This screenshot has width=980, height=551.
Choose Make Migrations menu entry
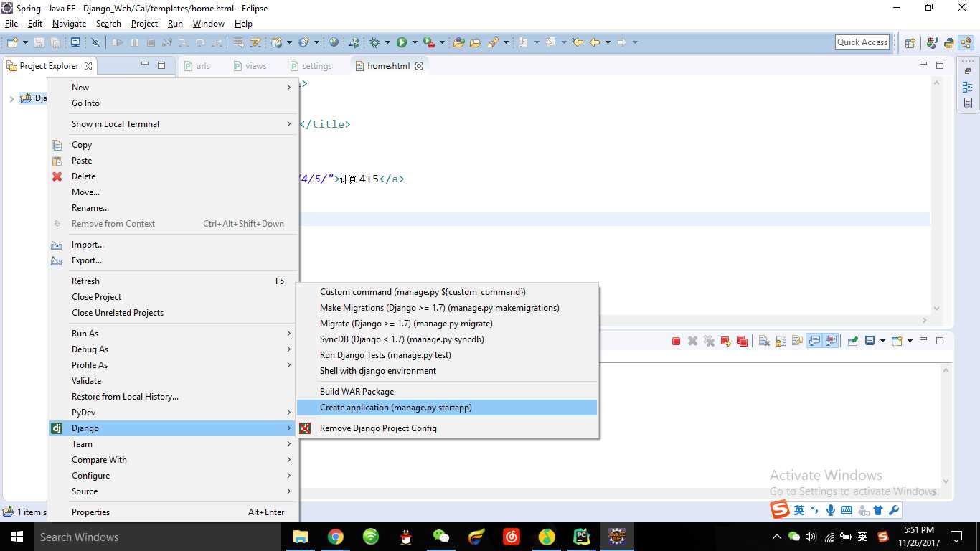pos(447,308)
